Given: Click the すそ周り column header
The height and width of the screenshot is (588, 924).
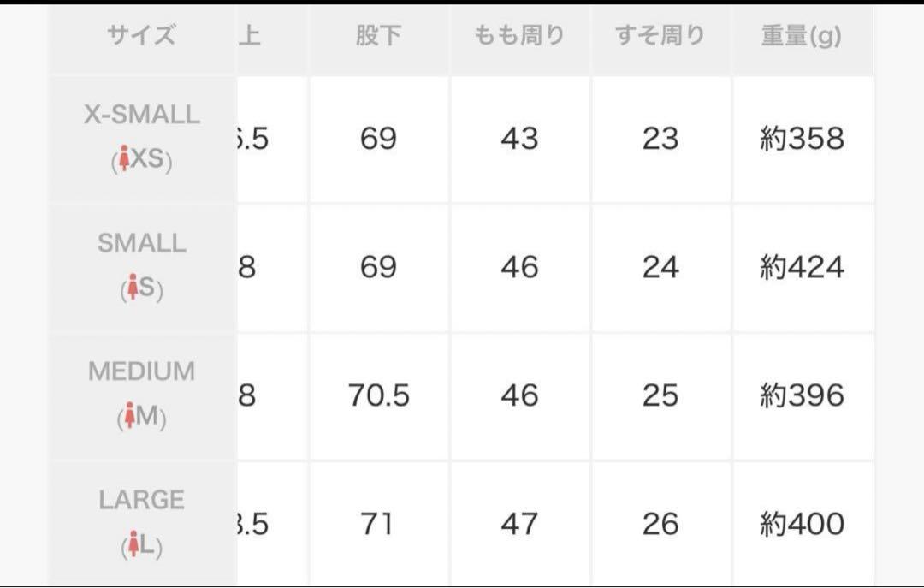Looking at the screenshot, I should pos(660,37).
